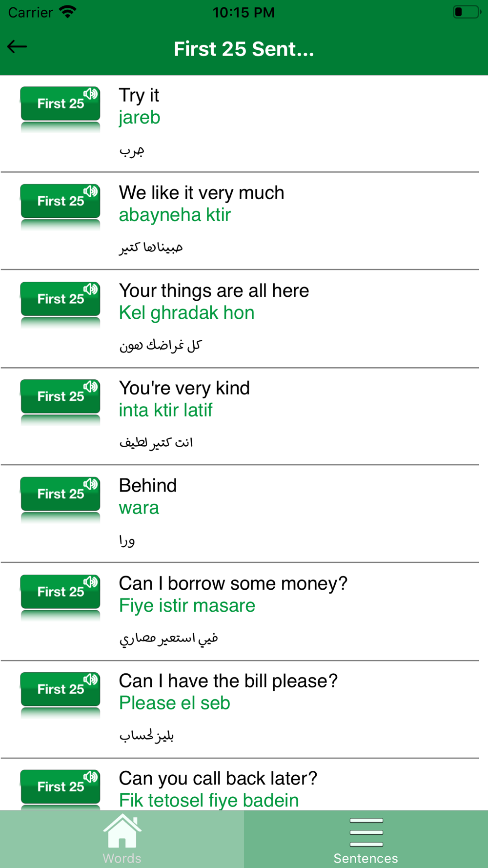Play audio for 'Can I borrow some money?'

(61, 592)
